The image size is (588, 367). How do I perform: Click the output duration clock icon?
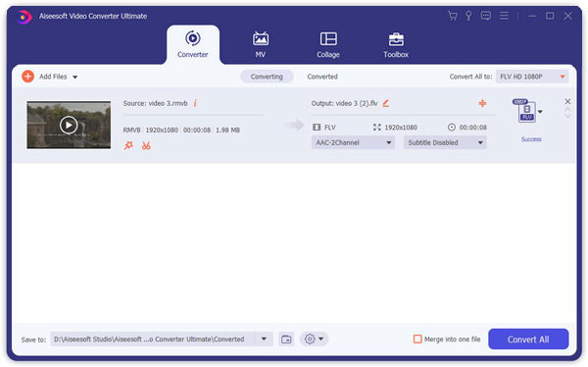452,127
